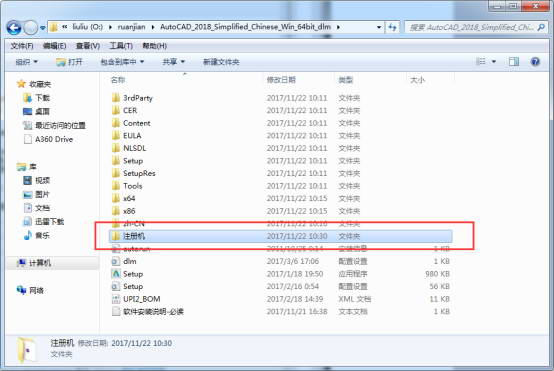The width and height of the screenshot is (554, 371).
Task: Select the Setup application file icon
Action: coord(116,274)
